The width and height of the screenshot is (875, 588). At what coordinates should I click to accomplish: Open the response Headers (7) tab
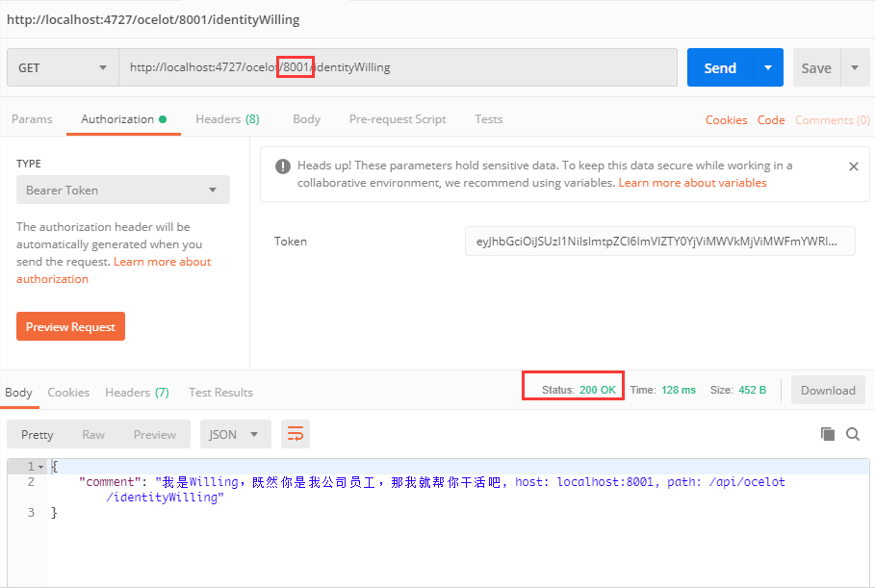point(137,393)
